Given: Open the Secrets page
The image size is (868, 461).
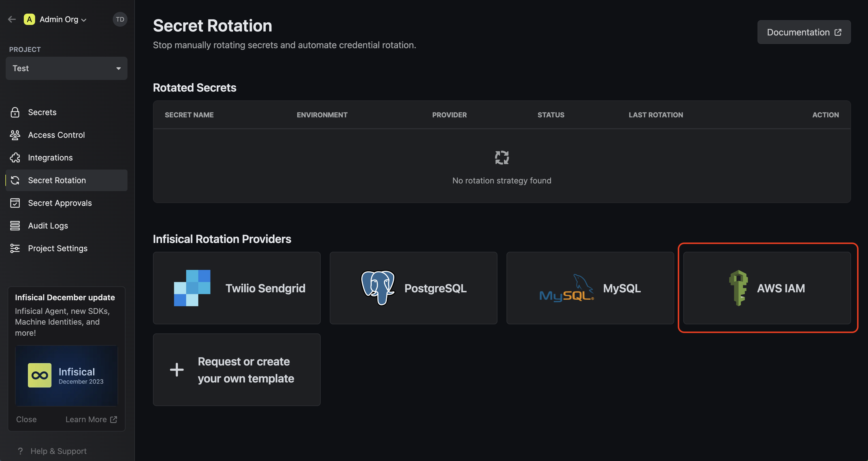Looking at the screenshot, I should 66,112.
